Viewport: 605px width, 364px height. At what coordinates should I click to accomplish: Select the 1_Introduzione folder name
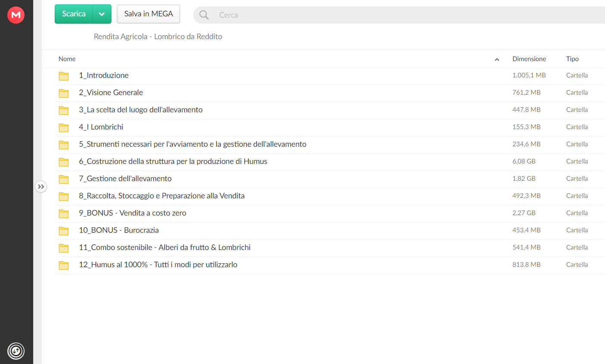tap(104, 75)
